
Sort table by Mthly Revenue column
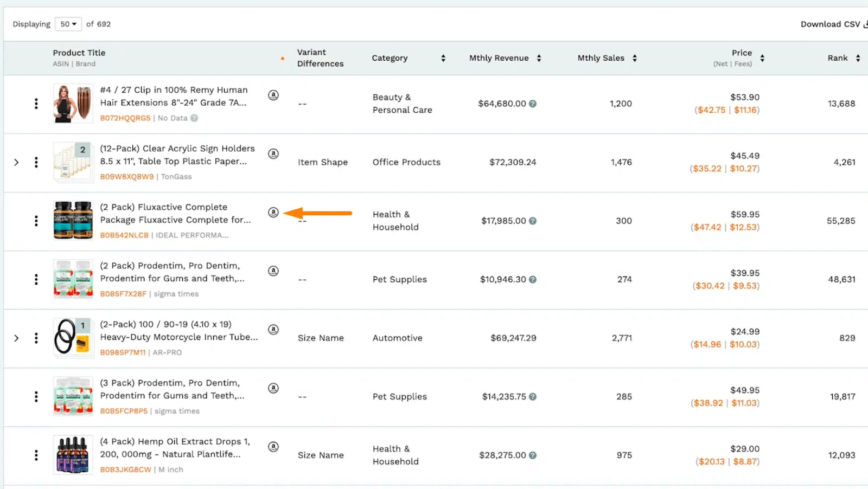tap(539, 58)
